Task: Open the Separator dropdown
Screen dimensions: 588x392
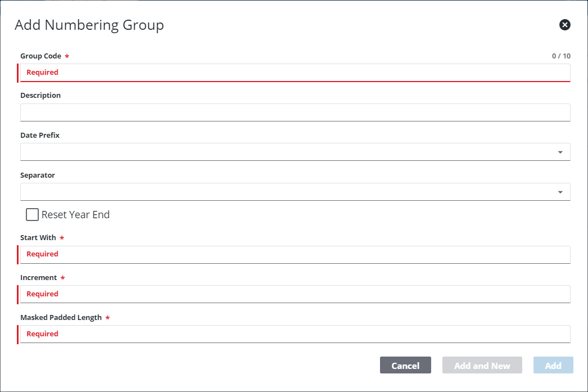Action: pos(295,192)
